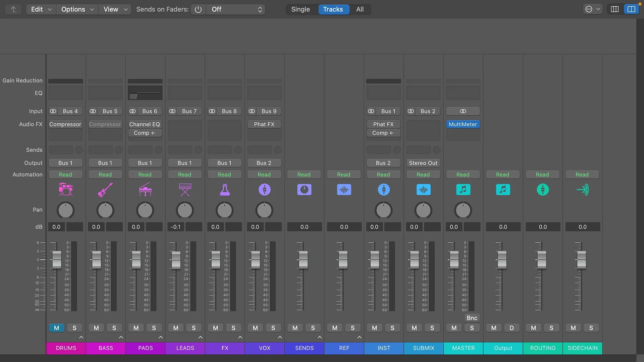Screen dimensions: 644x362
Task: Unmute the DRUMS channel
Action: coord(56,328)
